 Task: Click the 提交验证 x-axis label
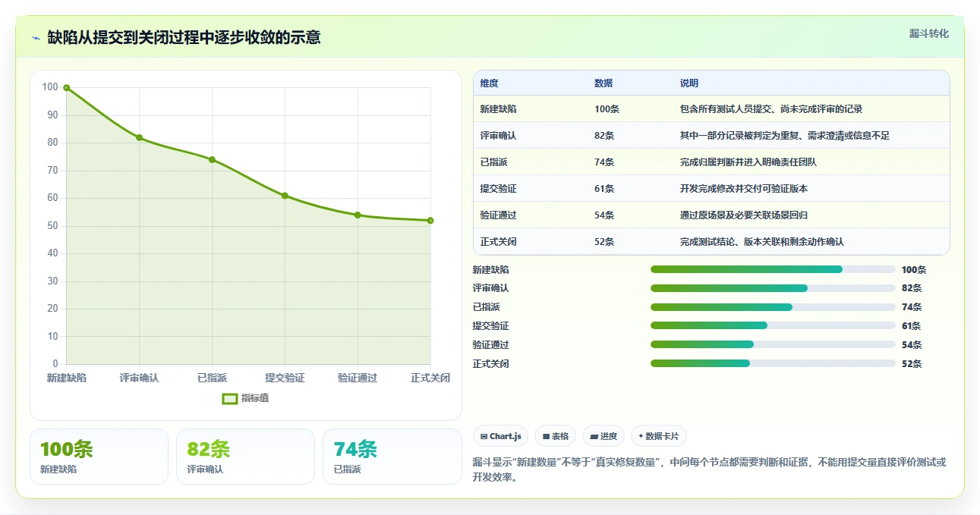(285, 378)
